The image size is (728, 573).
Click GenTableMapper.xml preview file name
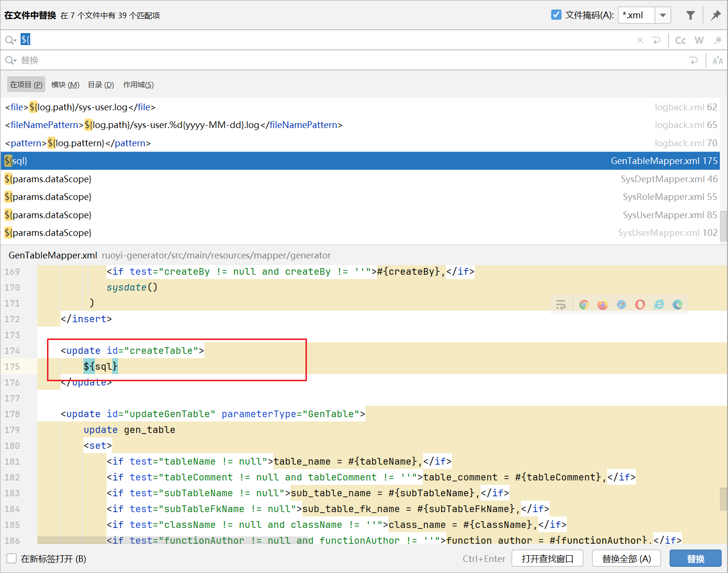click(x=53, y=255)
